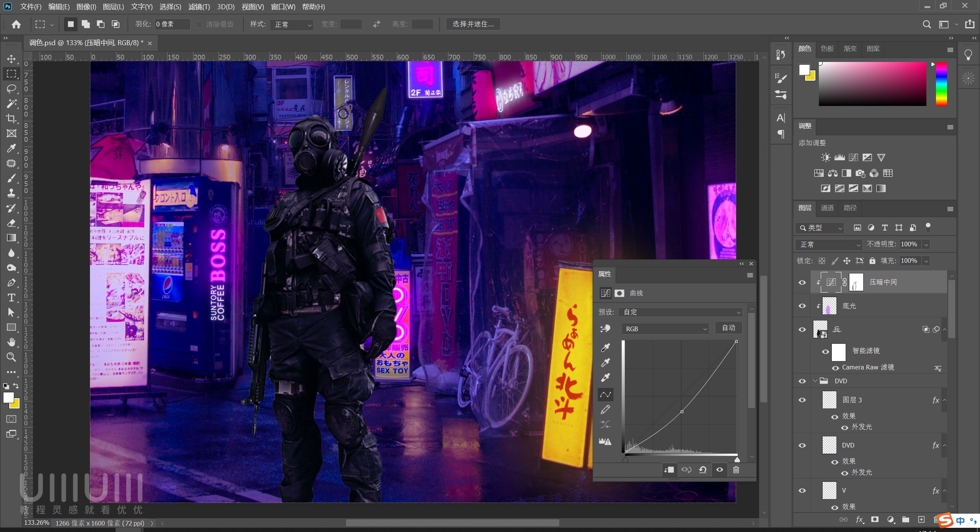980x532 pixels.
Task: Toggle visibility of the 兵 layer
Action: 802,329
